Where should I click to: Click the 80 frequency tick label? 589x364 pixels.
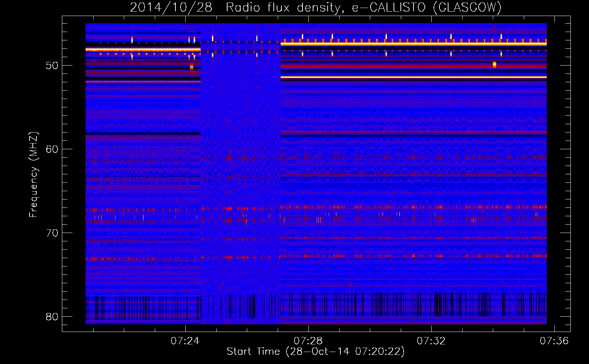point(52,317)
